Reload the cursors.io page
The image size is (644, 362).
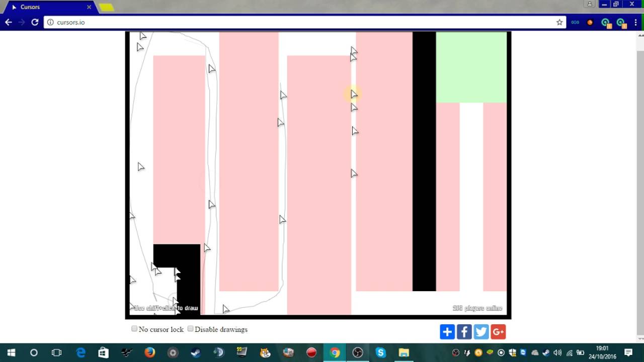point(35,22)
